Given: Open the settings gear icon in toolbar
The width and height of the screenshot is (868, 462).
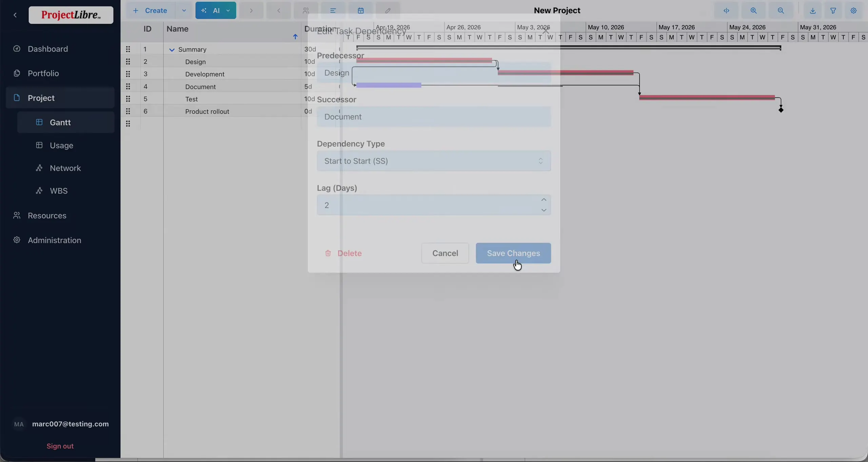Looking at the screenshot, I should (854, 11).
